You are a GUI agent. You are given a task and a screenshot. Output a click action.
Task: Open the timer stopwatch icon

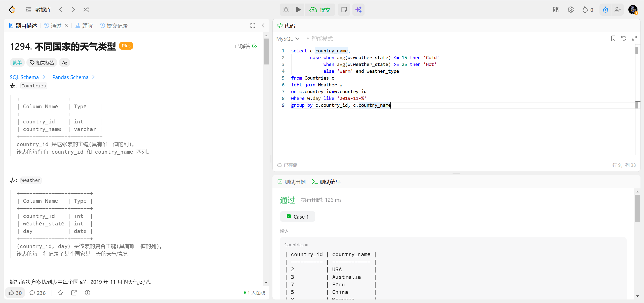[605, 10]
